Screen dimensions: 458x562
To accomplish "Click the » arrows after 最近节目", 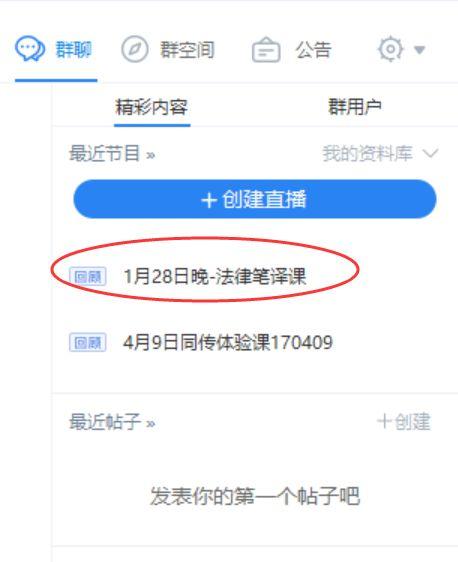I will pyautogui.click(x=151, y=155).
